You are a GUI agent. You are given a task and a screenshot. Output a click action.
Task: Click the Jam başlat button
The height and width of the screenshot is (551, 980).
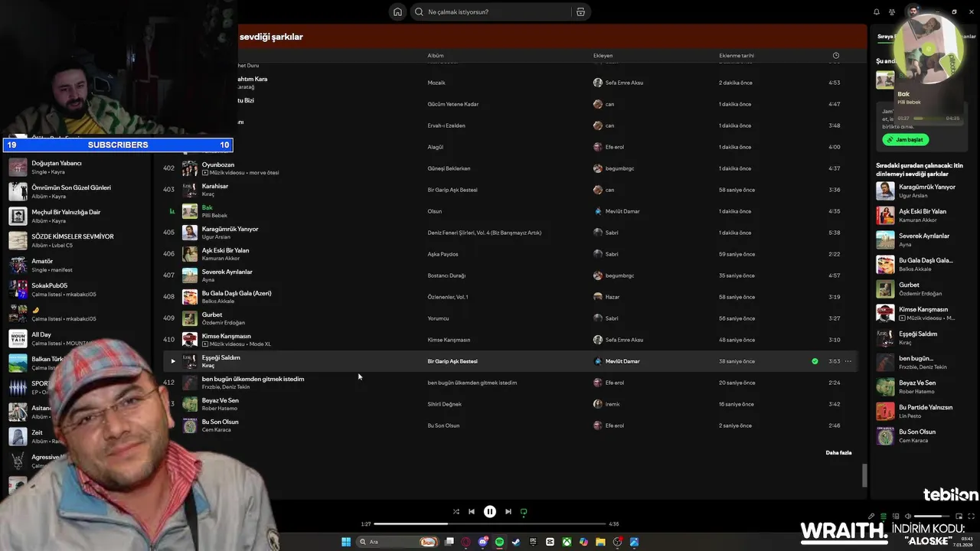tap(905, 140)
